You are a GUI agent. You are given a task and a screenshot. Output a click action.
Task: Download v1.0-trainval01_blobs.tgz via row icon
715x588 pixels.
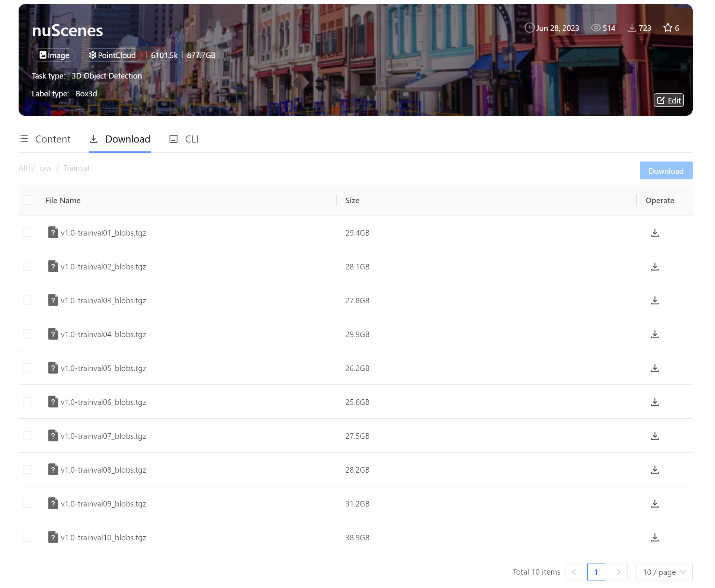click(655, 233)
